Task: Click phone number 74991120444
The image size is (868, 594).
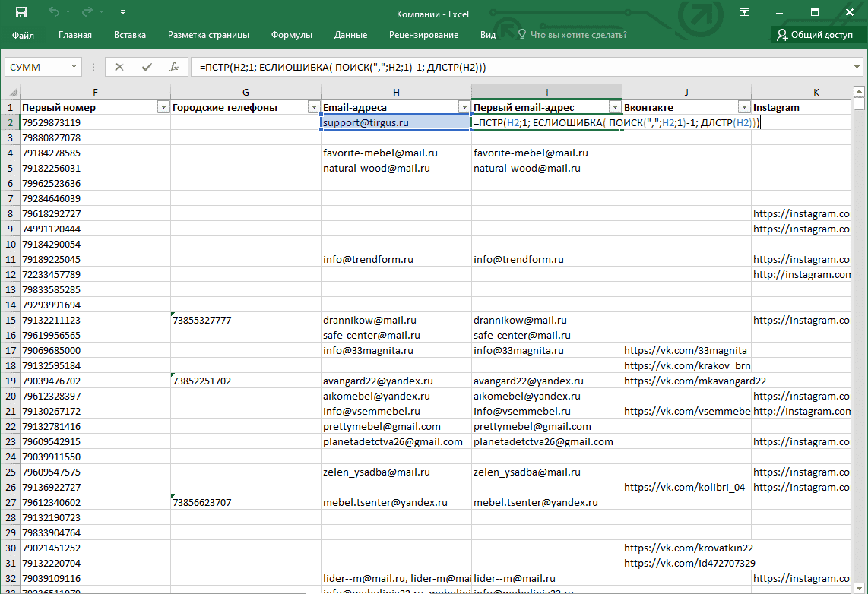Action: pyautogui.click(x=95, y=229)
